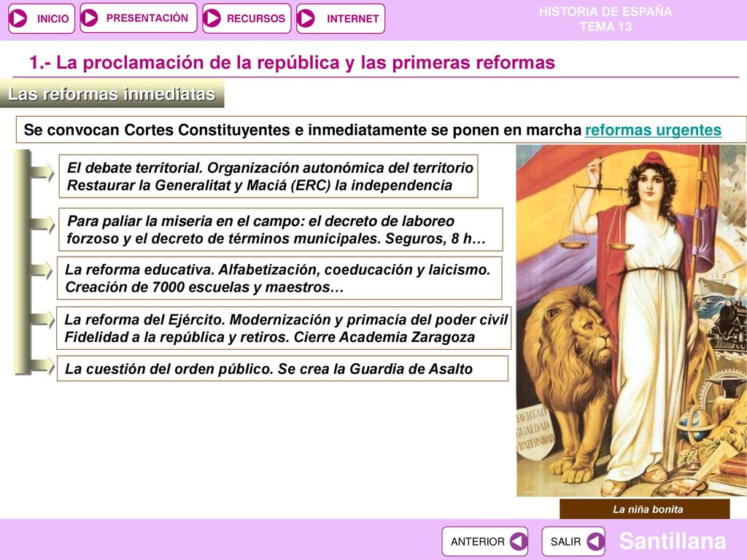The width and height of the screenshot is (747, 560).
Task: Open the INTERNET section
Action: click(341, 18)
